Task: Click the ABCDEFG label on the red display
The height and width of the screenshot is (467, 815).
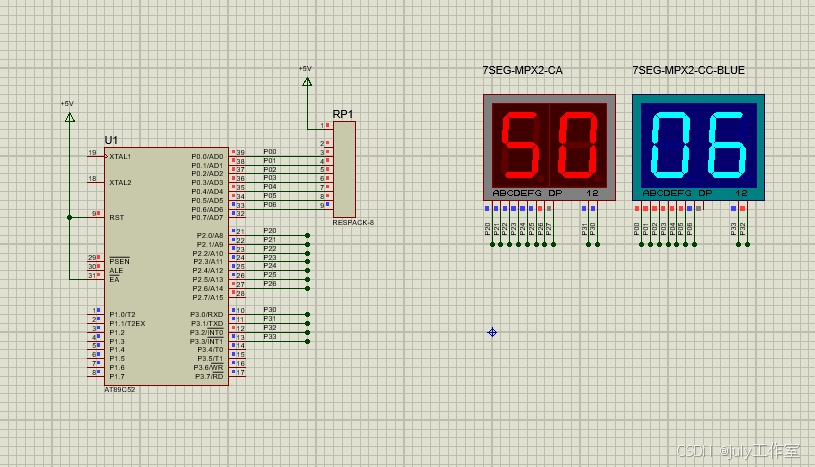Action: coord(517,193)
